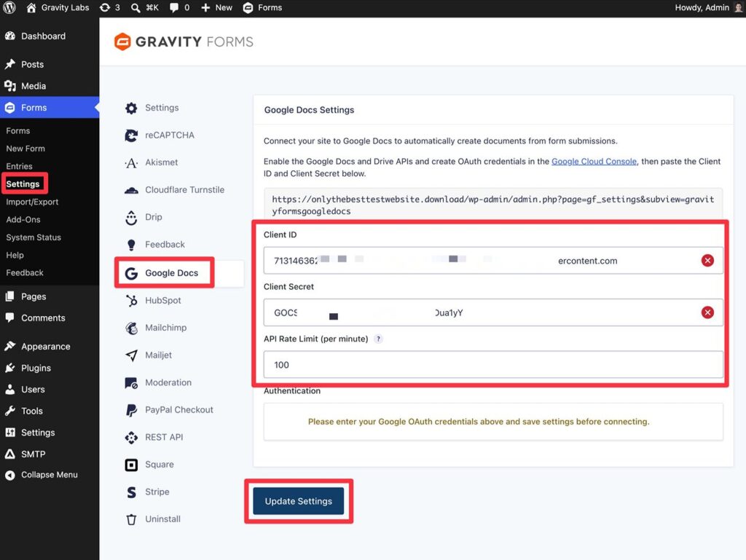Open PayPal Checkout settings icon

(131, 410)
